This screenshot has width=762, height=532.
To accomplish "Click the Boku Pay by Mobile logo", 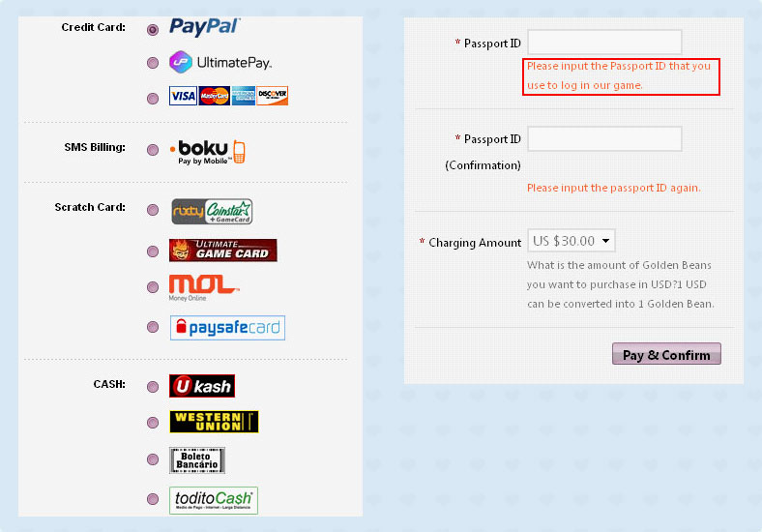I will coord(208,152).
